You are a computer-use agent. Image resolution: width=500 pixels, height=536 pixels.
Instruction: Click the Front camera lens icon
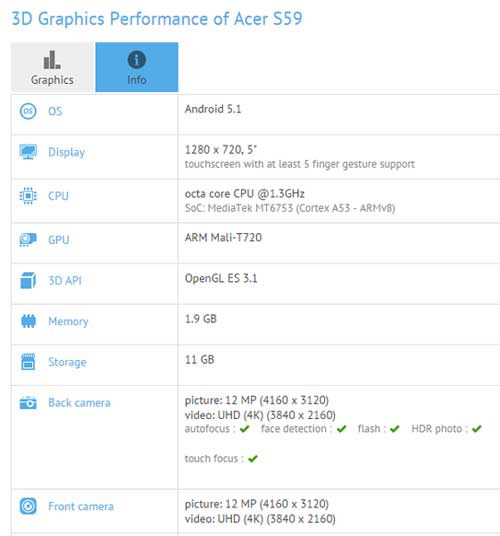(28, 506)
